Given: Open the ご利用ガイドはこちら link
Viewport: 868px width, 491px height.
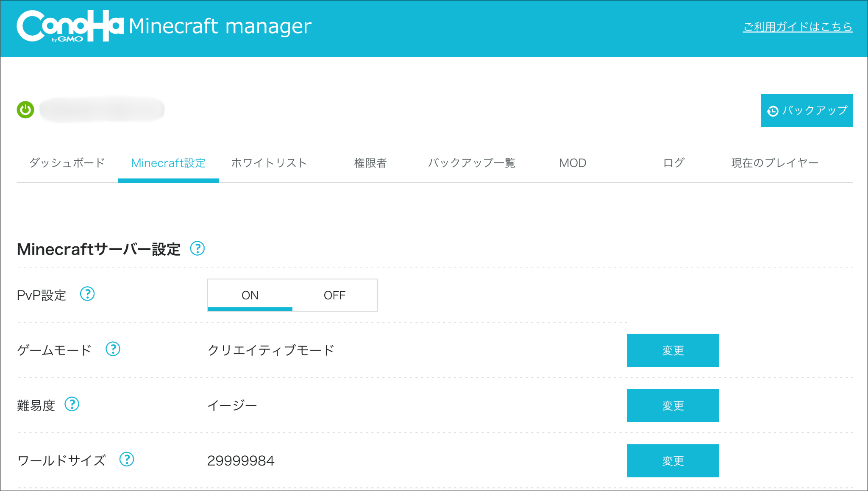Looking at the screenshot, I should pos(798,27).
